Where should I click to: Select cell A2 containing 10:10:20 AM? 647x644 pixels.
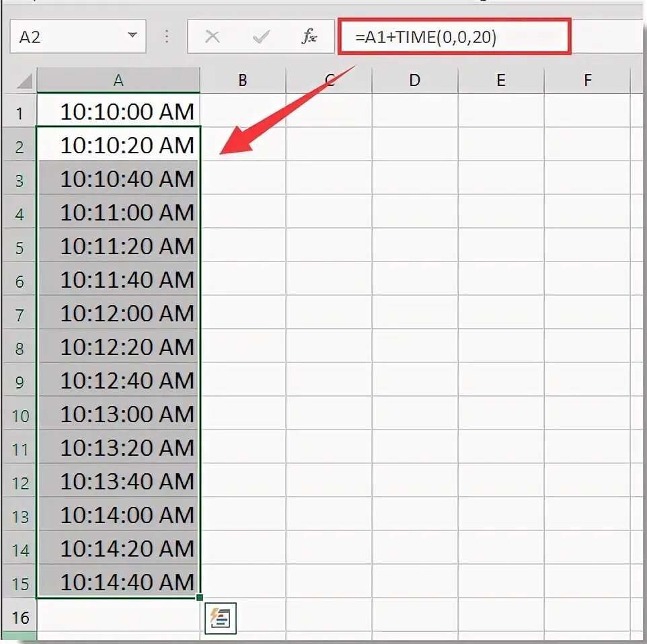tap(118, 145)
